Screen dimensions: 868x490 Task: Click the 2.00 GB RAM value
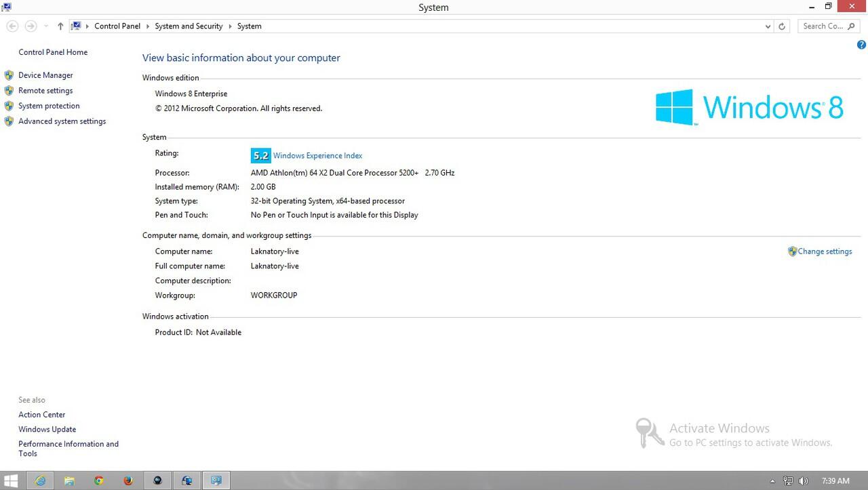pos(263,187)
